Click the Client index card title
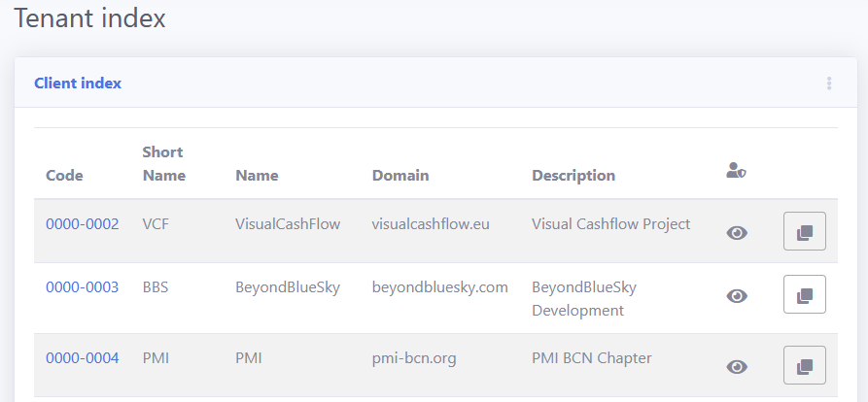This screenshot has height=402, width=868. 78,84
